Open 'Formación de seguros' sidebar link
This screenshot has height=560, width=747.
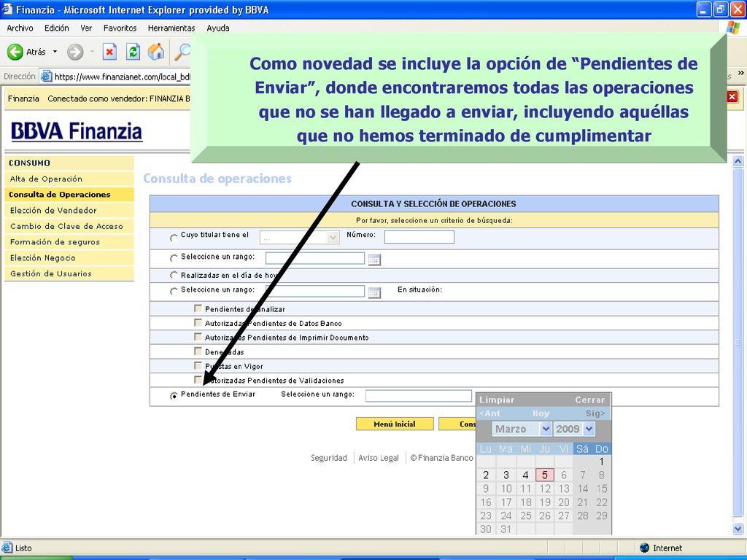click(69, 242)
